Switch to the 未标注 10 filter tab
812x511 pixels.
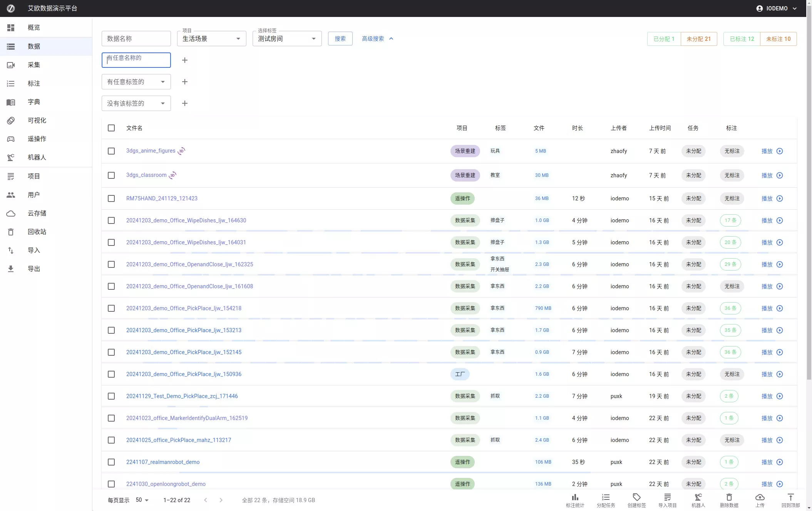click(778, 39)
